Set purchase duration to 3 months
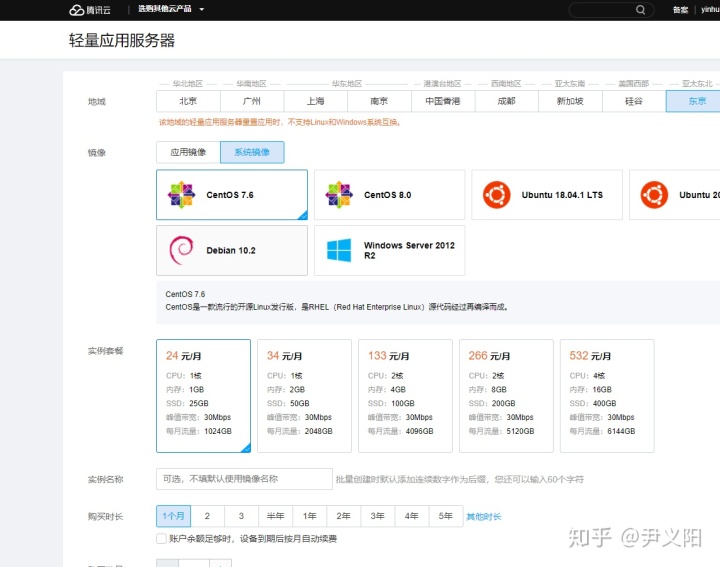 (242, 516)
